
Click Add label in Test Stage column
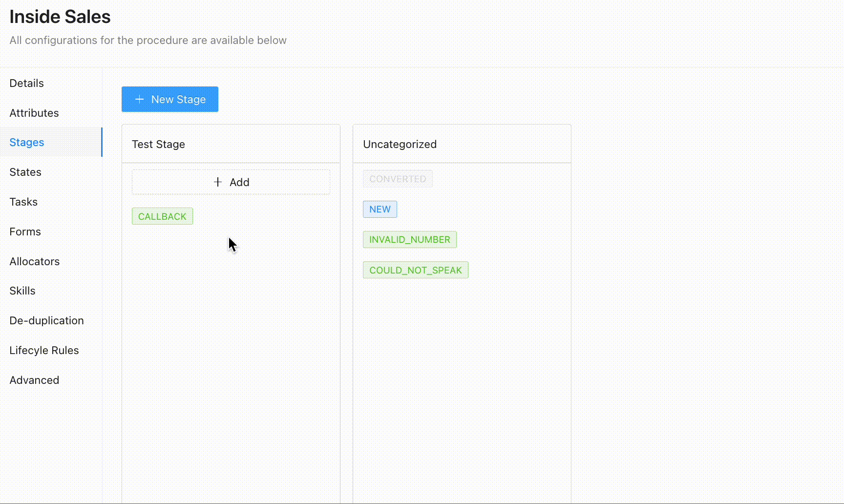pos(239,182)
